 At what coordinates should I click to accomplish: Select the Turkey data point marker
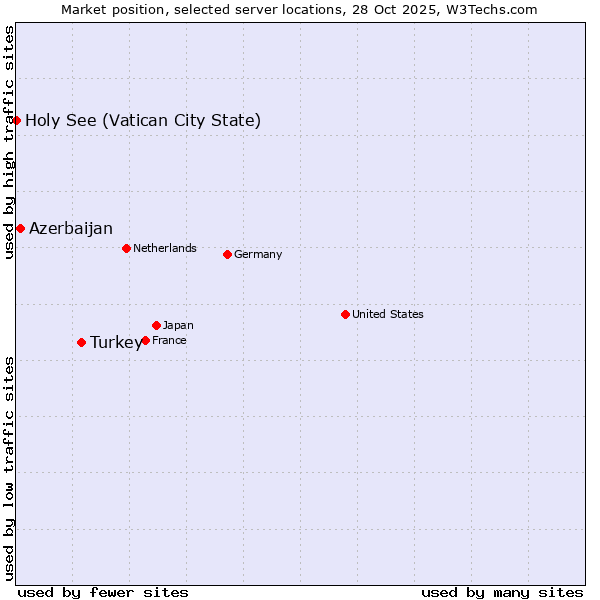(x=81, y=342)
